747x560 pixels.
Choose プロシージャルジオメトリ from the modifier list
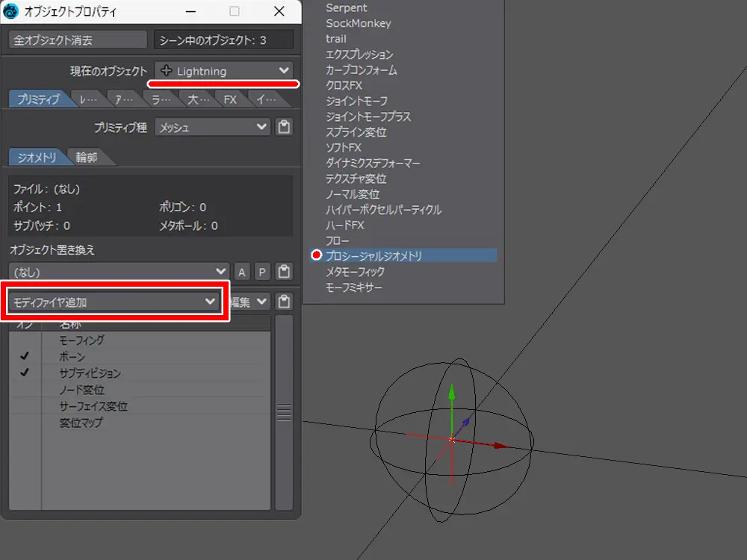(373, 256)
